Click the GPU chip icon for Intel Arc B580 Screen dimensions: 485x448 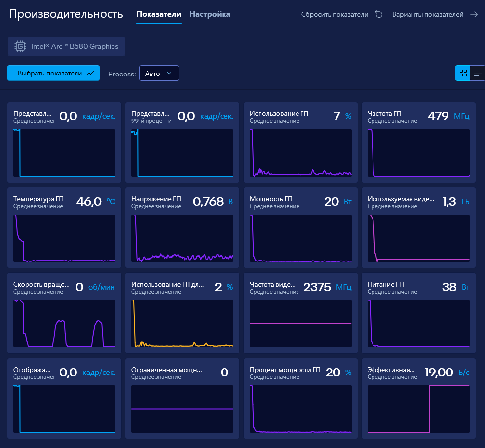(20, 46)
